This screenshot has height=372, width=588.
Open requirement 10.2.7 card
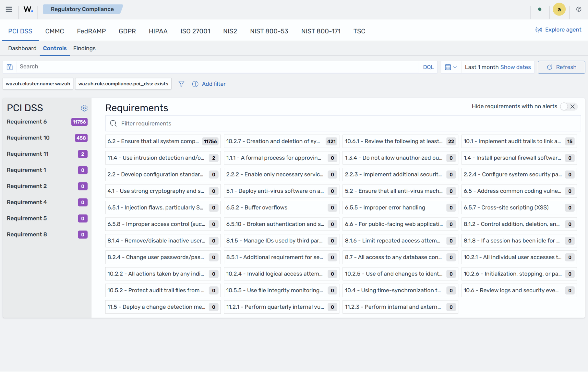click(281, 141)
